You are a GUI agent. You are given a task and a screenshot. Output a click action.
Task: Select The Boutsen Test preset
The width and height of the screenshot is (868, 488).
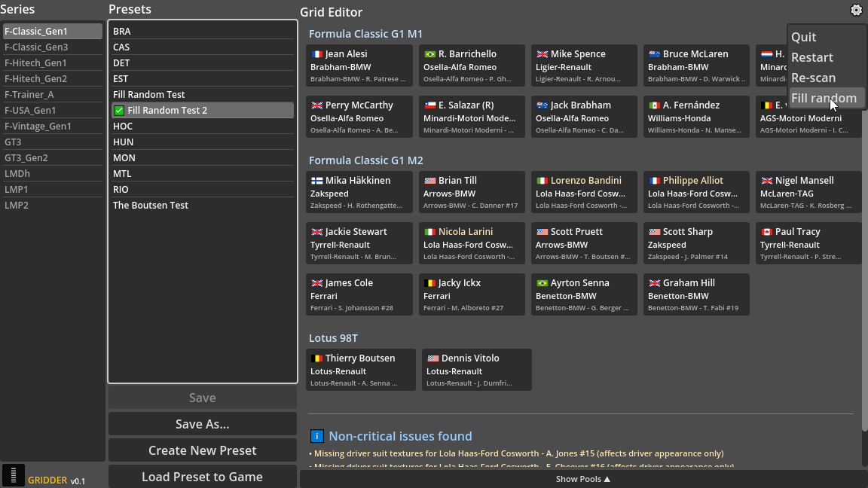[203, 206]
